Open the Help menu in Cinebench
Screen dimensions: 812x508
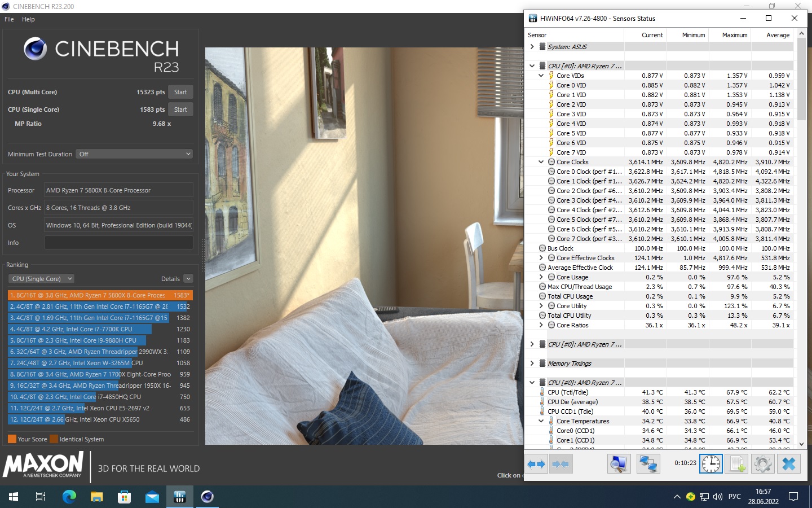[x=28, y=19]
